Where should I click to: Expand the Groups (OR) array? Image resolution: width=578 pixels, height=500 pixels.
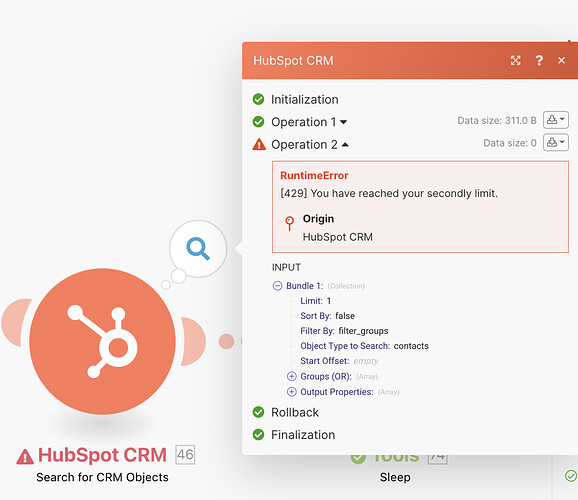point(292,376)
